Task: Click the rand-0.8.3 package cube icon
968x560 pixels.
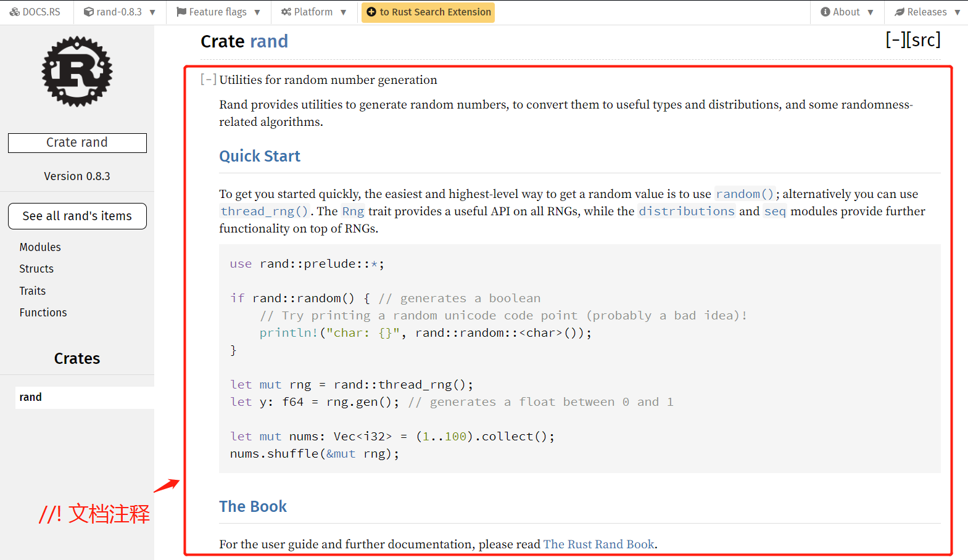Action: pos(89,12)
